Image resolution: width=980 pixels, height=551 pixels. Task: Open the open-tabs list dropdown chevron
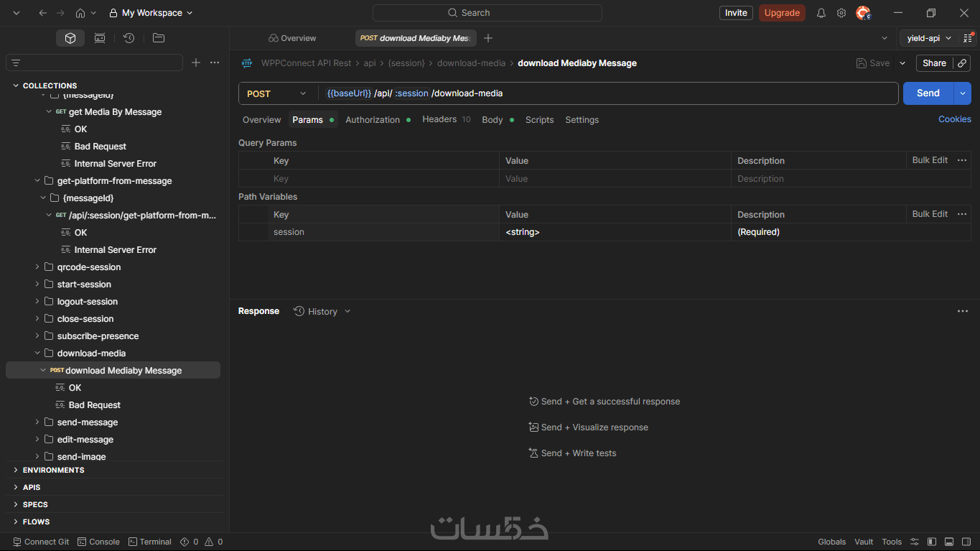coord(885,38)
